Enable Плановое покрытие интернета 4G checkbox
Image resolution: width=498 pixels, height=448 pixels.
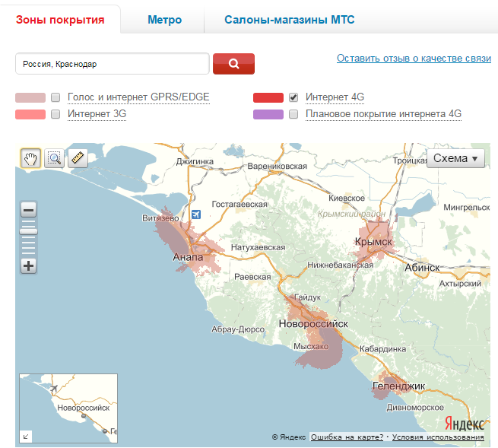click(293, 114)
